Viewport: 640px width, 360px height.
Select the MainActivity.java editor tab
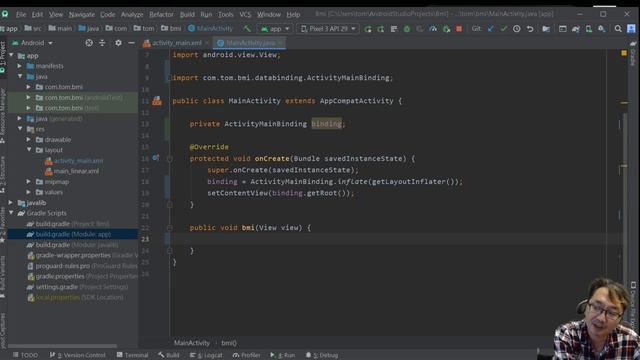click(250, 43)
